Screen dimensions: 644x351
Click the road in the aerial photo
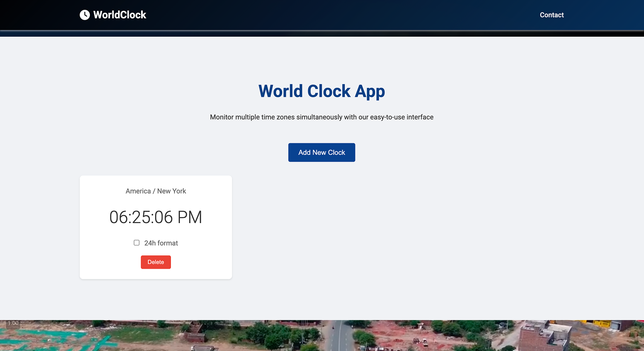340,337
